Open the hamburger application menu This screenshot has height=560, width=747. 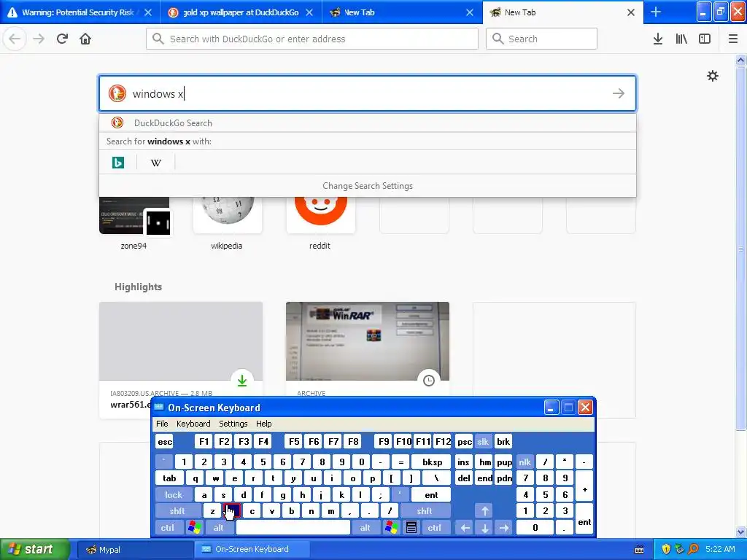733,39
